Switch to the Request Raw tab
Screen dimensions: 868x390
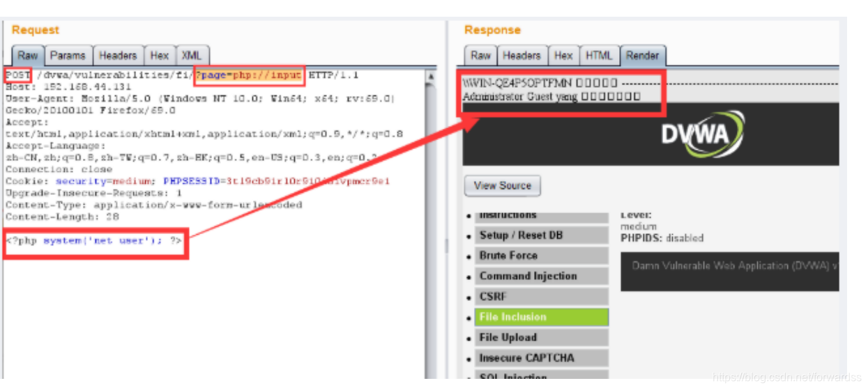point(28,56)
